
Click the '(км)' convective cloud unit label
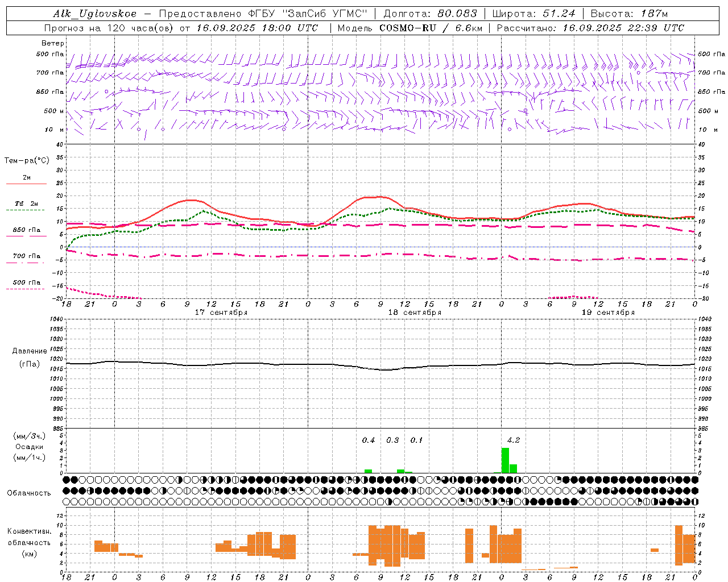[x=30, y=554]
